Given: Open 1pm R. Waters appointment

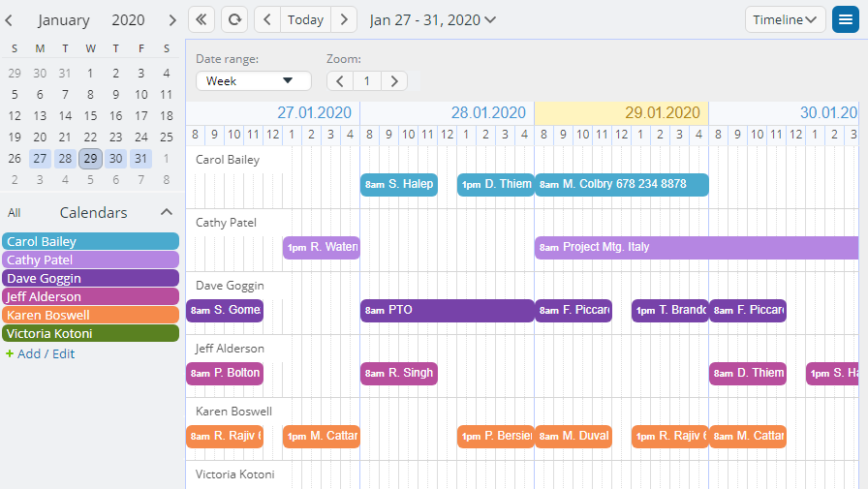Looking at the screenshot, I should click(x=322, y=248).
